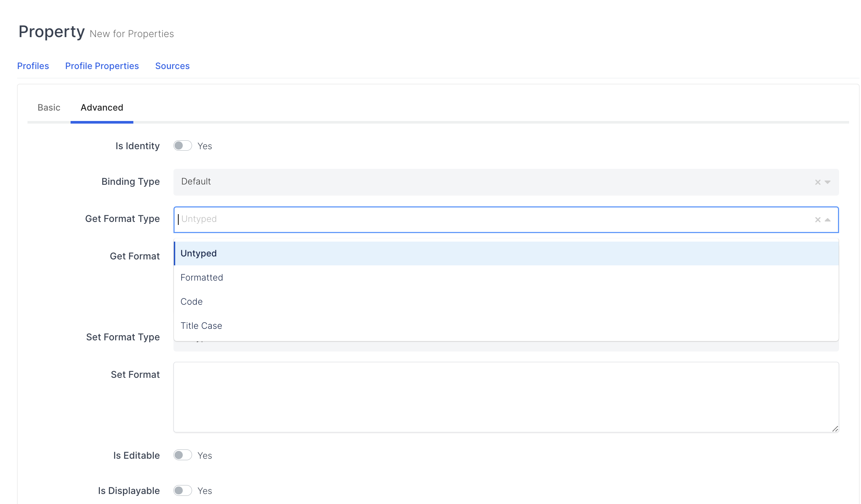
Task: Pick the Code format type
Action: pos(192,302)
